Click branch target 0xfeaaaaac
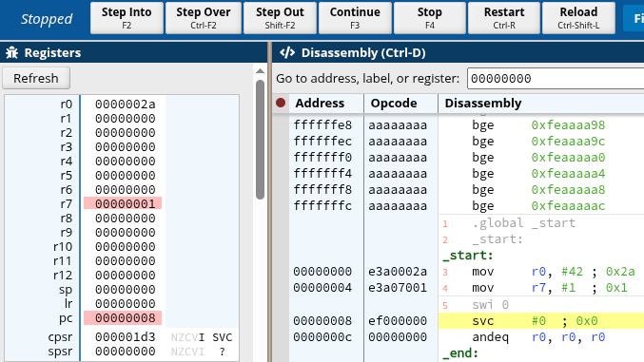This screenshot has height=362, width=644. [x=568, y=205]
